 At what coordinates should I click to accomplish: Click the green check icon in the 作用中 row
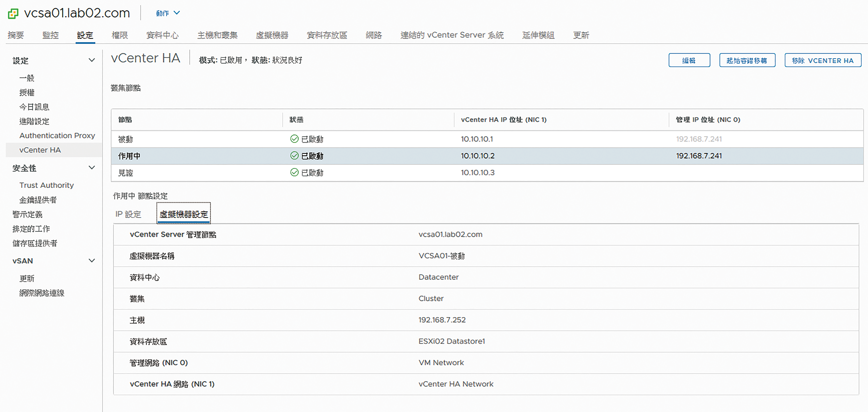click(x=294, y=156)
